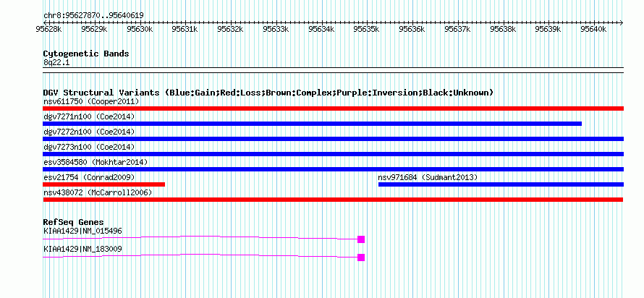
Task: Click the Cytogenetic Bands track title
Action: (86, 54)
